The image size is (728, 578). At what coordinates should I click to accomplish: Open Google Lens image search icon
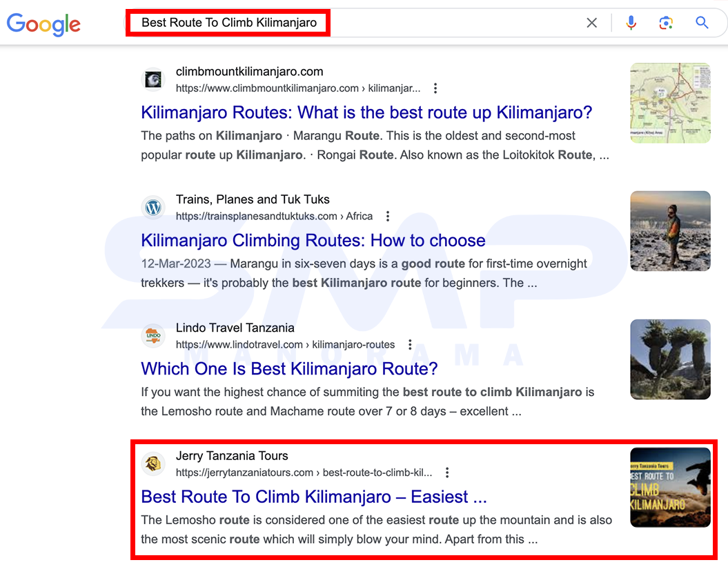[666, 23]
